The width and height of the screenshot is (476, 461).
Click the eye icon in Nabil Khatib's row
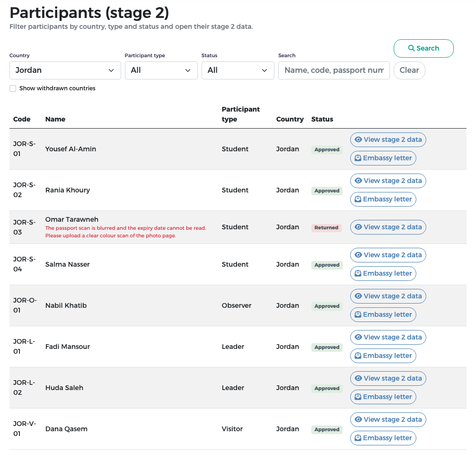[358, 296]
